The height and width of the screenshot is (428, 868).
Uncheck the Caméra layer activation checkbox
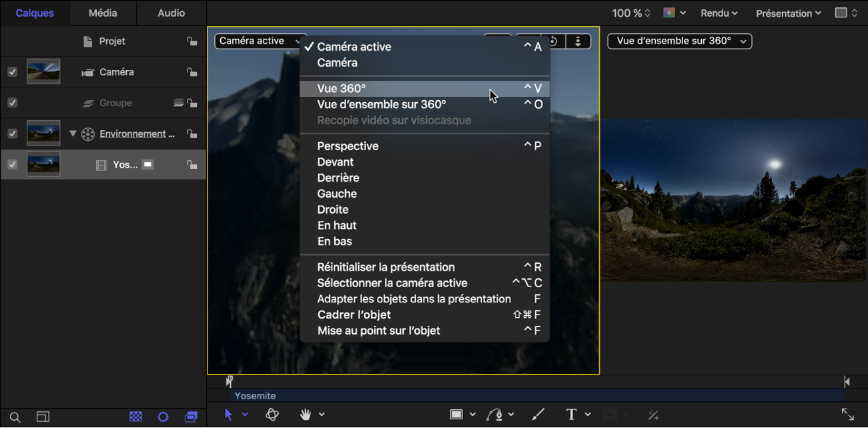pyautogui.click(x=11, y=71)
